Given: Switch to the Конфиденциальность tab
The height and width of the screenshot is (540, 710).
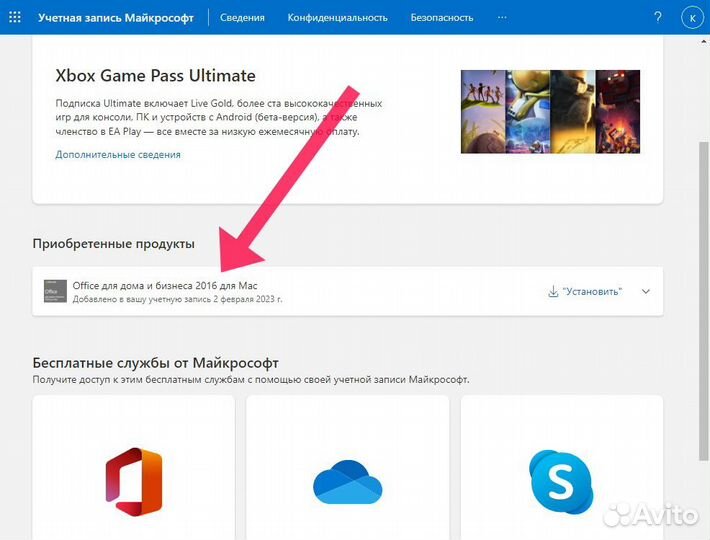Looking at the screenshot, I should (x=337, y=18).
